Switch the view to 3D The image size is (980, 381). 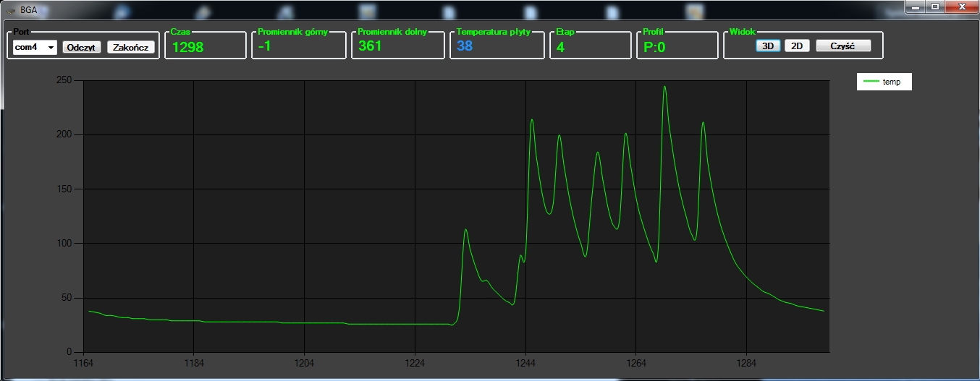tap(769, 46)
